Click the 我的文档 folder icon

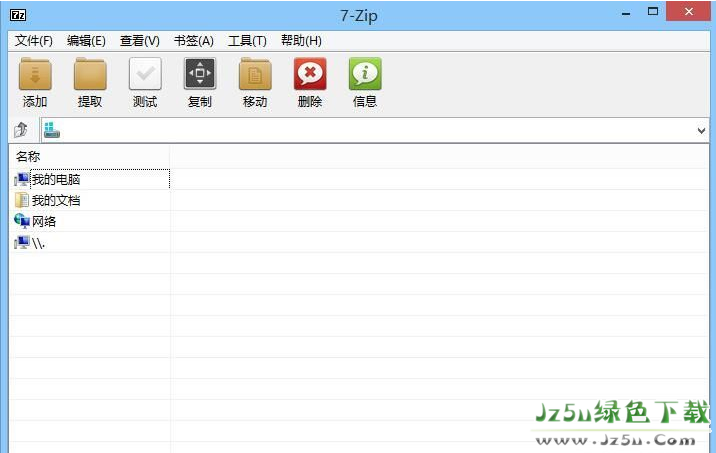pos(22,200)
